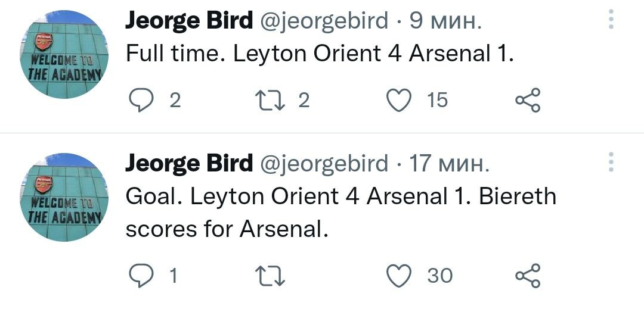This screenshot has height=309, width=644.
Task: Open avatar on the Biereth goal tweet
Action: pos(65,197)
